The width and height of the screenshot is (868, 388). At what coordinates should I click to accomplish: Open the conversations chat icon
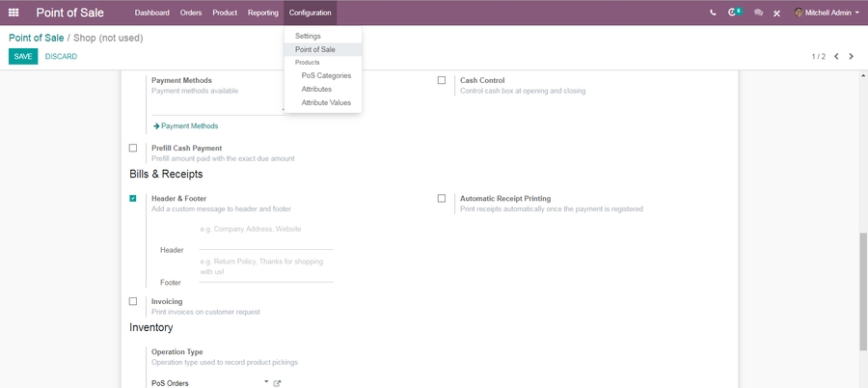[758, 13]
